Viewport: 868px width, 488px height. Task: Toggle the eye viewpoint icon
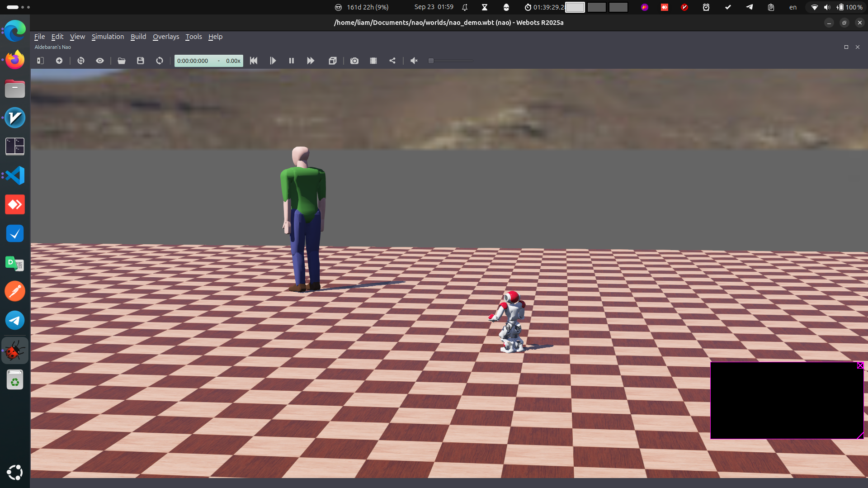(x=100, y=61)
